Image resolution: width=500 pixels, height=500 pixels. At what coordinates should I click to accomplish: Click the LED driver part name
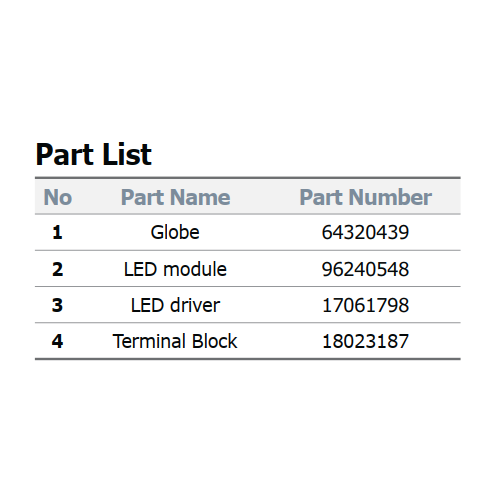point(175,305)
